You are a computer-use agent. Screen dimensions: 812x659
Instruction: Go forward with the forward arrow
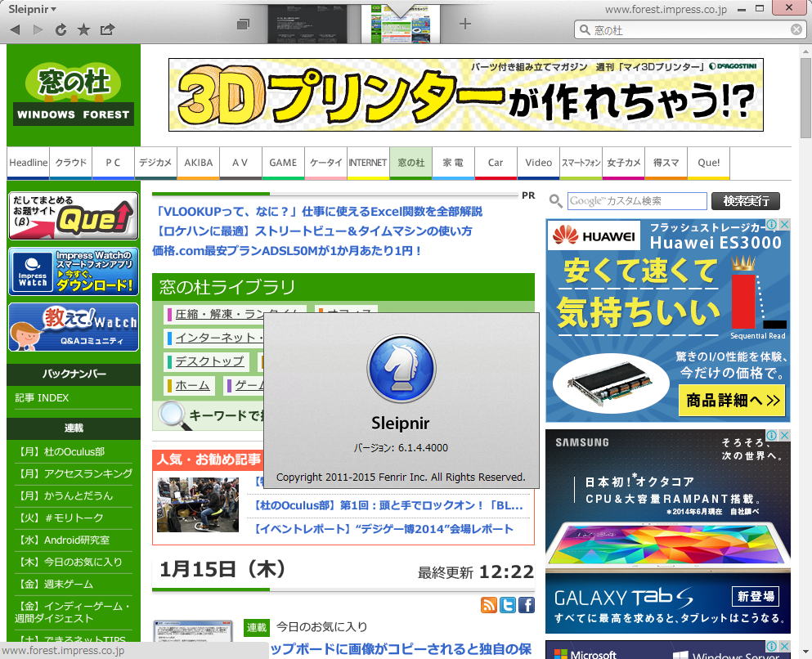tap(38, 30)
